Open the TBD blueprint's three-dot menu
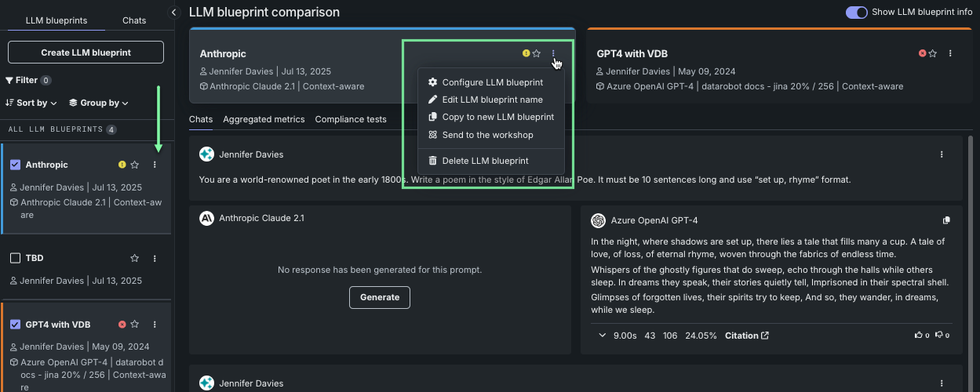Image resolution: width=980 pixels, height=392 pixels. click(155, 259)
